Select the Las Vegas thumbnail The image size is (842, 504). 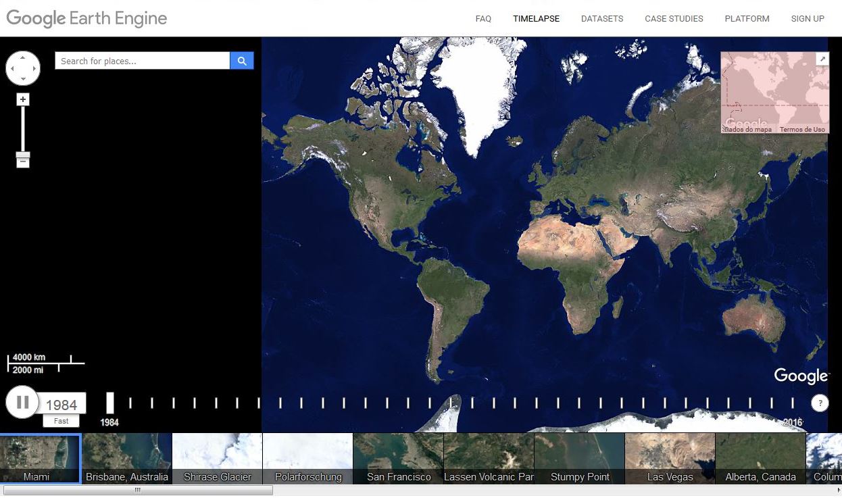click(x=670, y=458)
